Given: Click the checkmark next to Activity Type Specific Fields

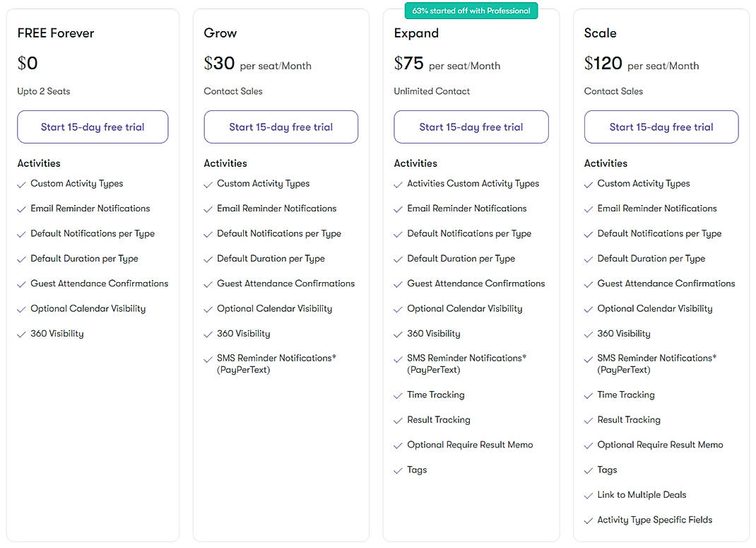Looking at the screenshot, I should coord(589,520).
